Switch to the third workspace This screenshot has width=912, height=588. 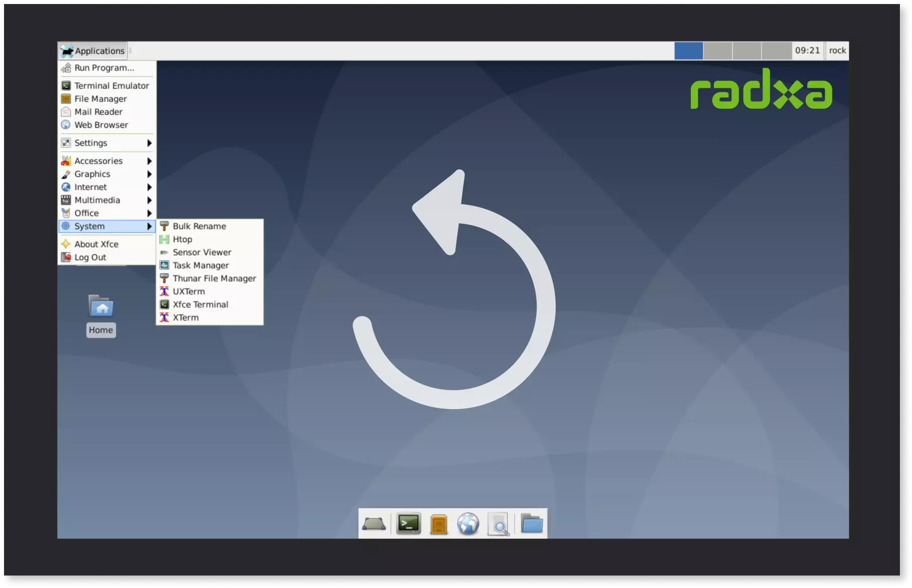(747, 51)
